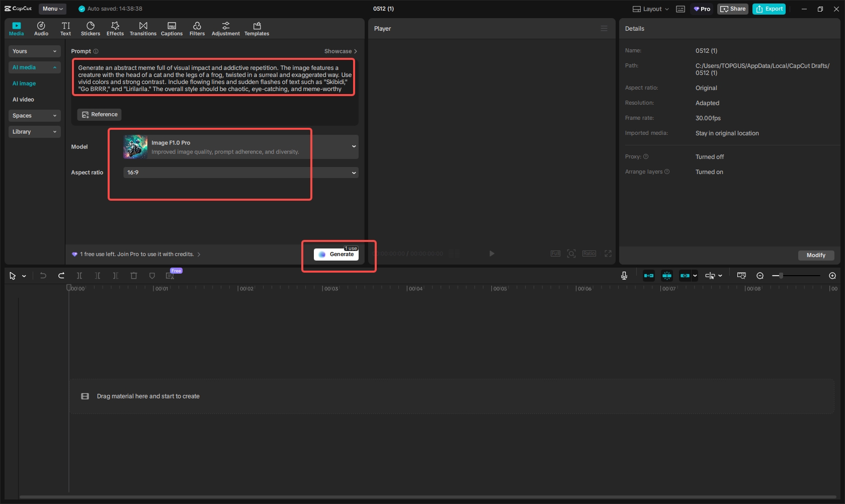Open the Captions tab
Viewport: 845px width, 504px height.
172,29
